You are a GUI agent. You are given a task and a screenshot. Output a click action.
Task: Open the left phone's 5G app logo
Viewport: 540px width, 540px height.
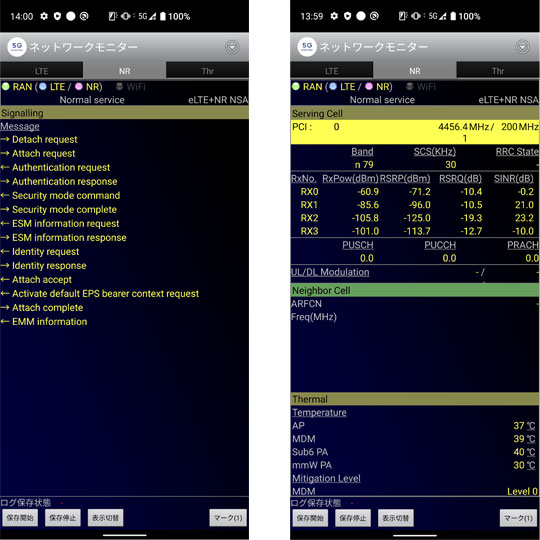[x=17, y=47]
